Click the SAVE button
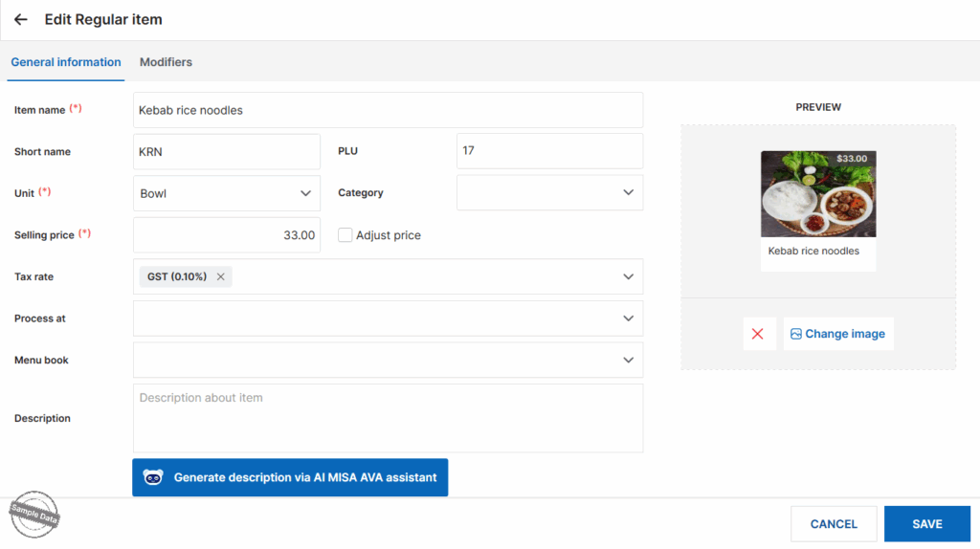 pos(926,524)
